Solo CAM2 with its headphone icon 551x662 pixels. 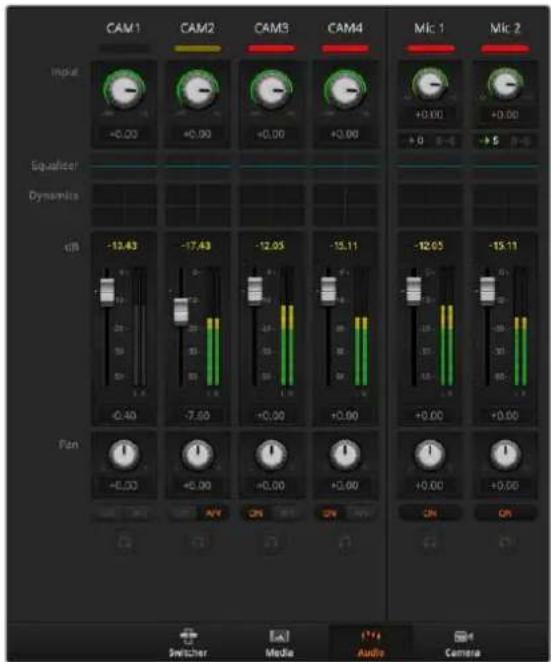[x=198, y=542]
